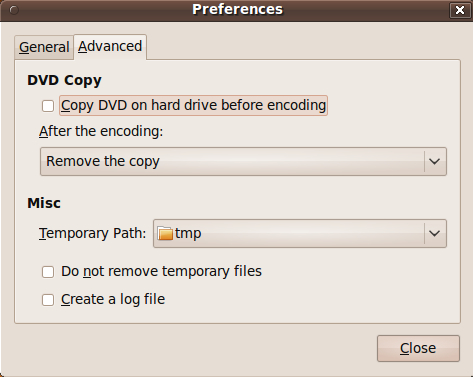This screenshot has height=377, width=473.
Task: Click the Do not remove temporary files label
Action: pyautogui.click(x=161, y=271)
